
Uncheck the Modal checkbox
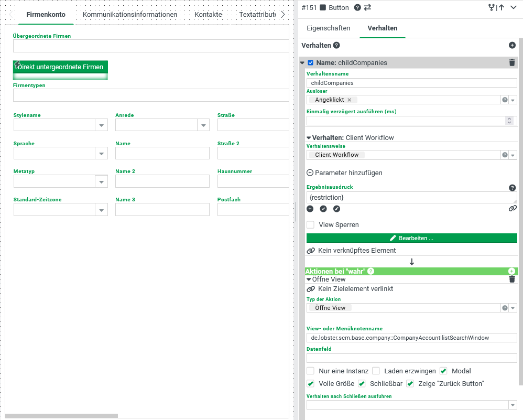[443, 371]
